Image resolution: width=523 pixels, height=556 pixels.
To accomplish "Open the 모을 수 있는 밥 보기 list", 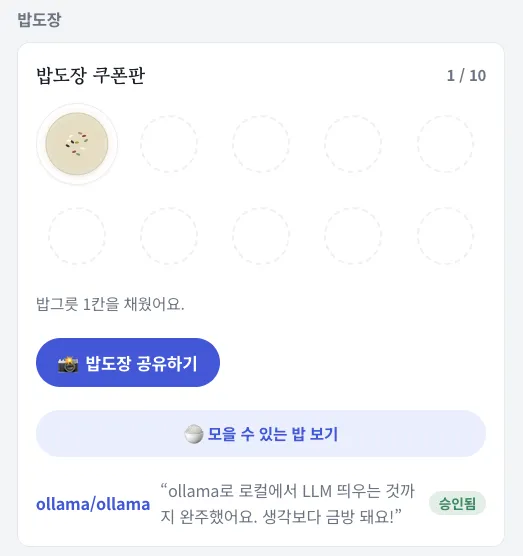I will pyautogui.click(x=261, y=434).
